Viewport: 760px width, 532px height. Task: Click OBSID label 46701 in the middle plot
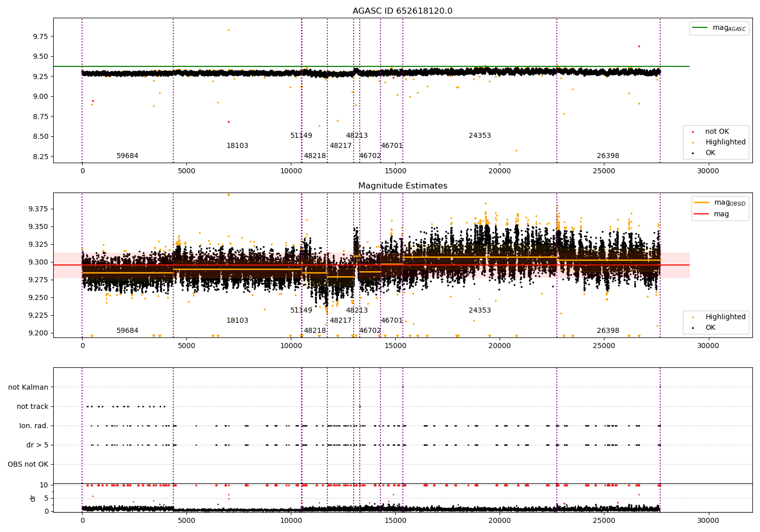[x=392, y=321]
